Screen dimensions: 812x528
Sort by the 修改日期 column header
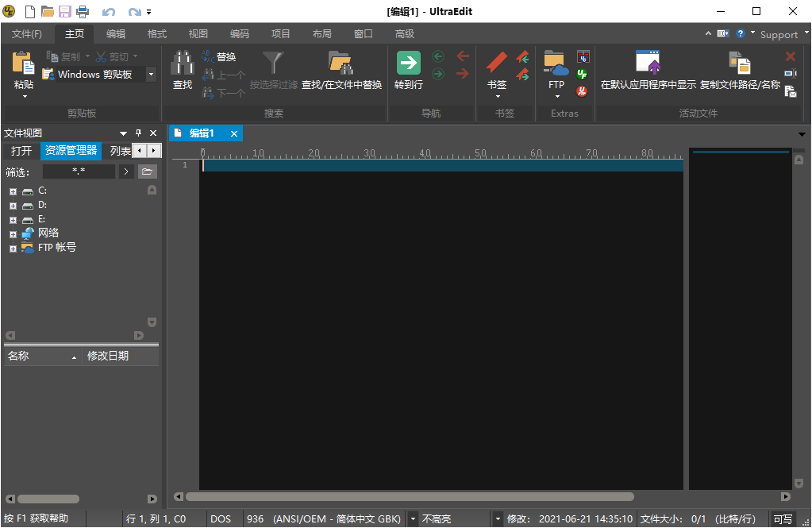[121, 356]
